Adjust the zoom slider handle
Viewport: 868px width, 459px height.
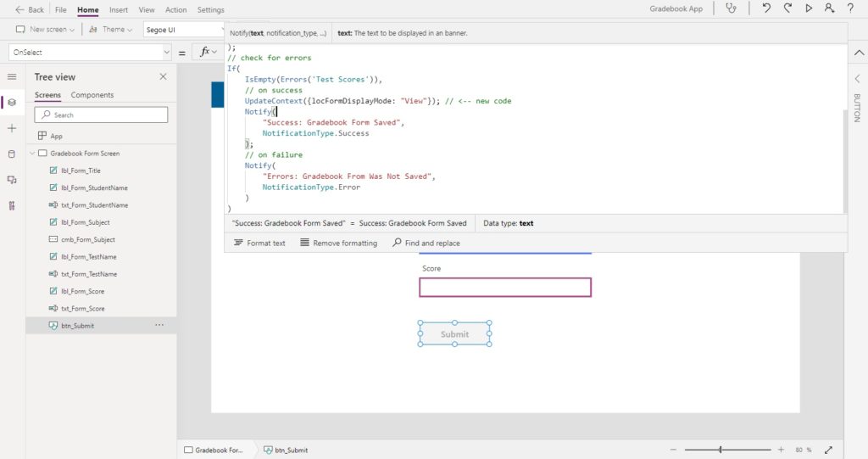[x=721, y=450]
